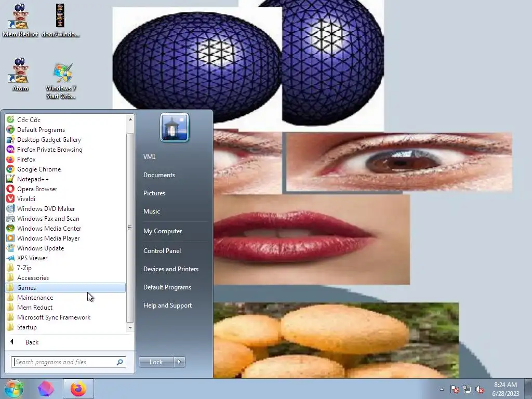Image resolution: width=532 pixels, height=399 pixels.
Task: Expand the Games folder
Action: (65, 287)
